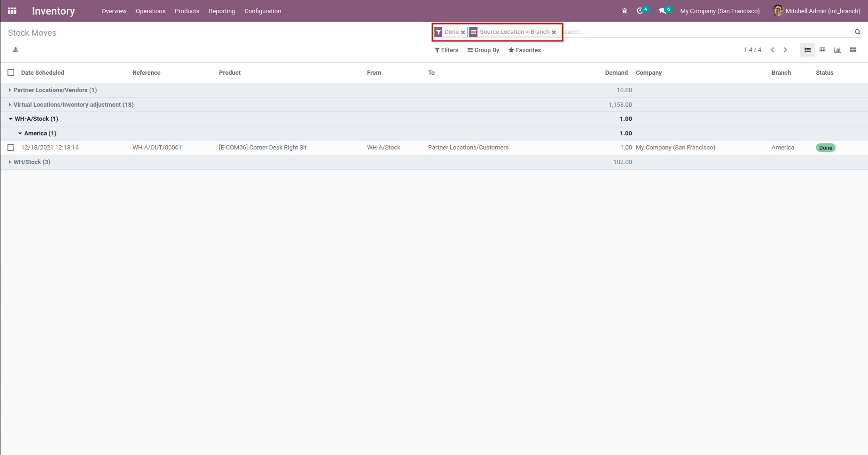Viewport: 868px width, 455px height.
Task: Expand the WH/Stock group
Action: (x=31, y=162)
